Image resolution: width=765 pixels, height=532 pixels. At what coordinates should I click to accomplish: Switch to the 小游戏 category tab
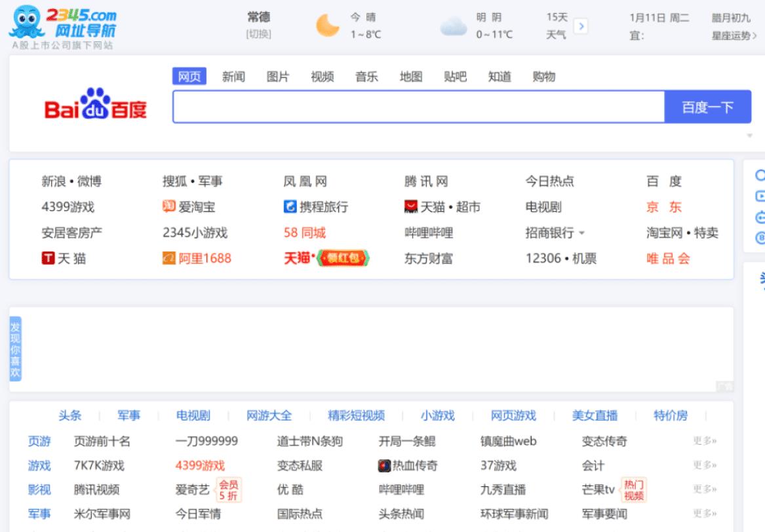tap(438, 415)
